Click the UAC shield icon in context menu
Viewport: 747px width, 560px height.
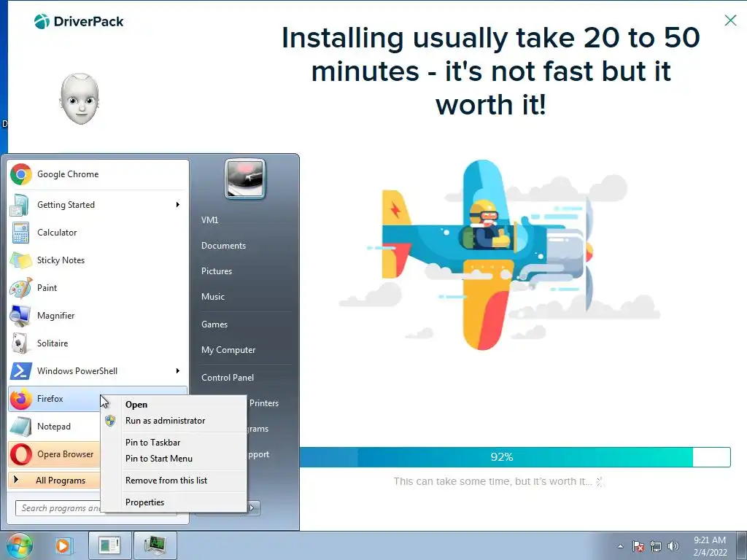pos(111,421)
